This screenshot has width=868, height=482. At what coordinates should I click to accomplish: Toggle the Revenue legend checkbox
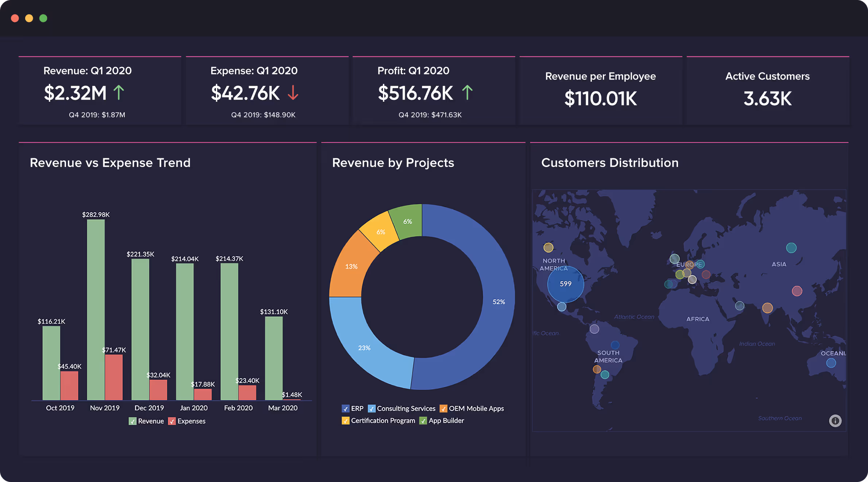click(133, 421)
